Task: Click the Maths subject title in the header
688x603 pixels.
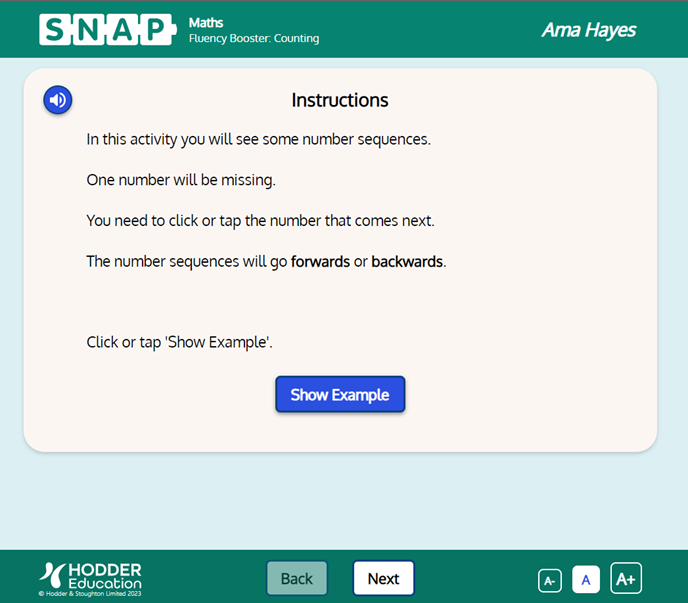Action: pos(206,22)
